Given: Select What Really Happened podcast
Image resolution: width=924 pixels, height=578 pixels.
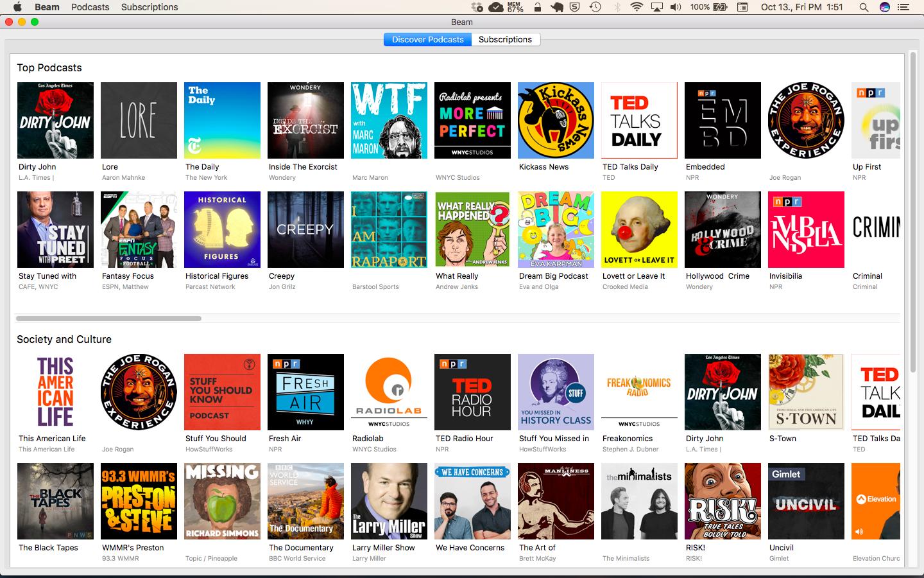Looking at the screenshot, I should coord(472,229).
